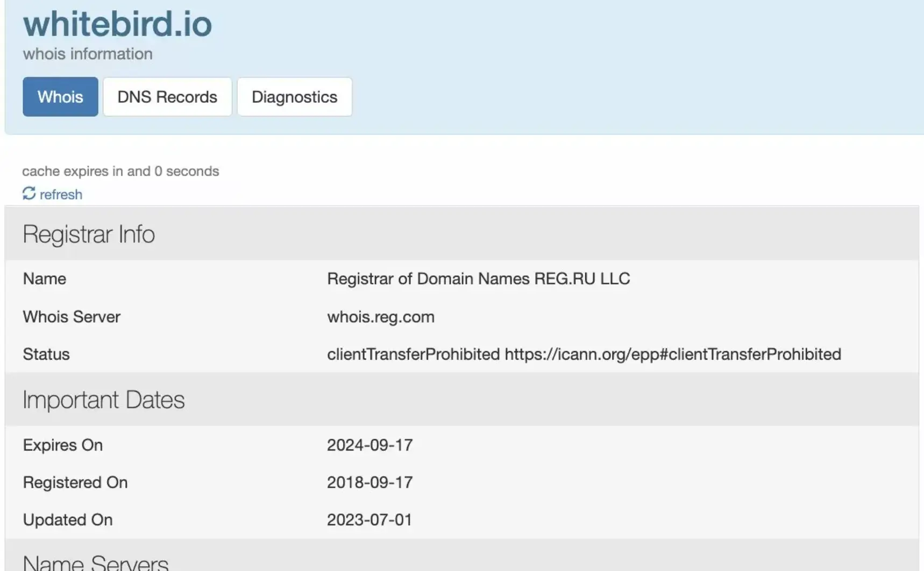Click the Updated On date 2023-07-01
The width and height of the screenshot is (924, 571).
(369, 520)
